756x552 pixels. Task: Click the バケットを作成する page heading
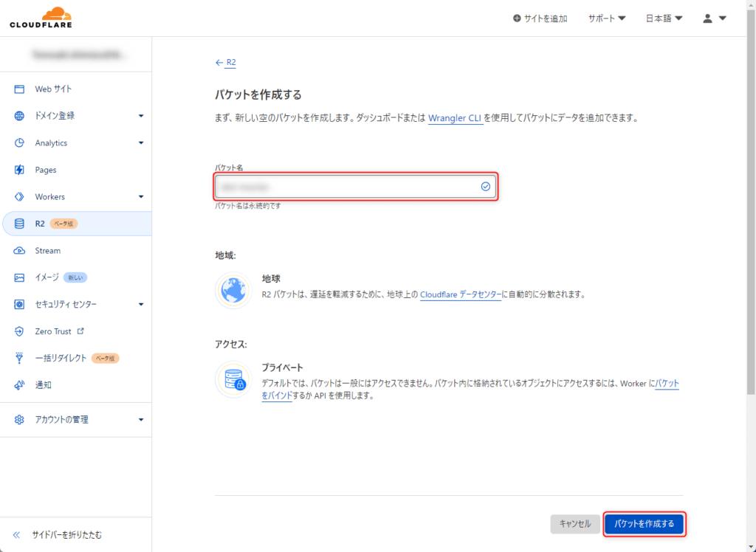coord(258,95)
